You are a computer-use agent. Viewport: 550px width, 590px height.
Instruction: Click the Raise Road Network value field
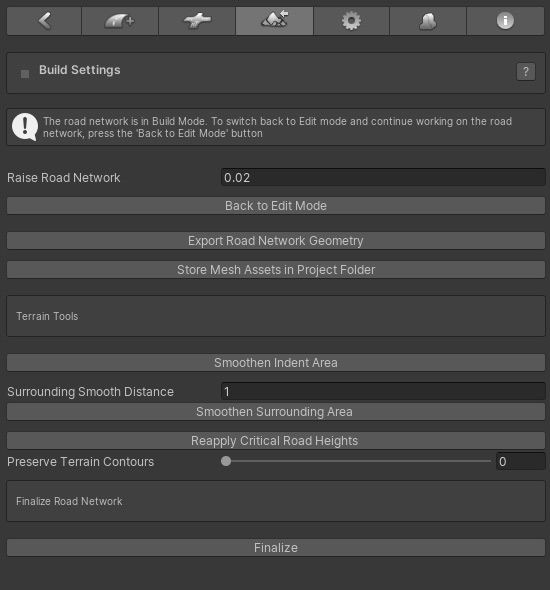point(383,177)
